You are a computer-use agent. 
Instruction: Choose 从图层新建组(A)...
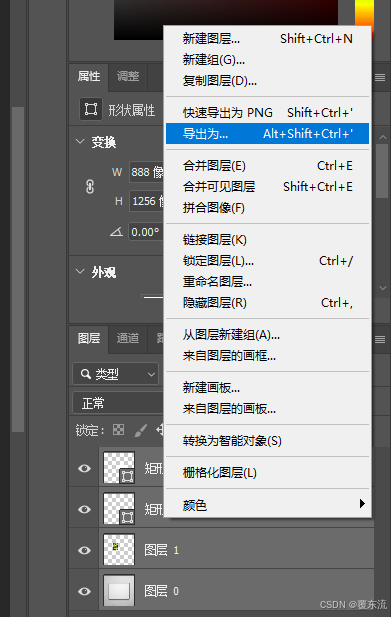coord(267,335)
